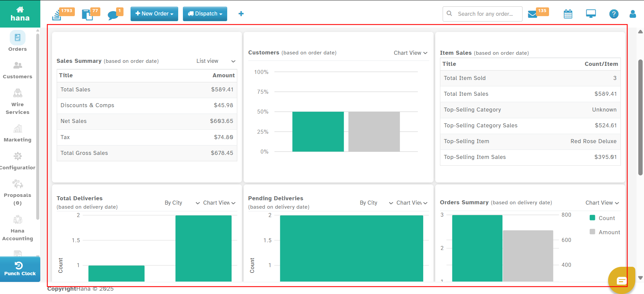Open Pending Deliveries Chart View dropdown
This screenshot has width=644, height=294.
(x=412, y=203)
